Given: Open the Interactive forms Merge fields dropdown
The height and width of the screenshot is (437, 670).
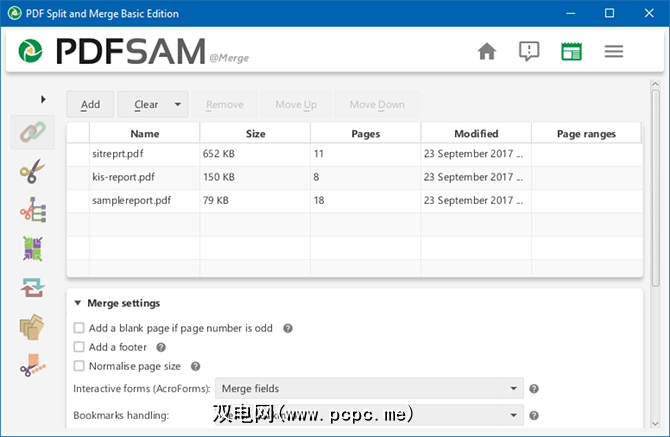Looking at the screenshot, I should [x=369, y=388].
